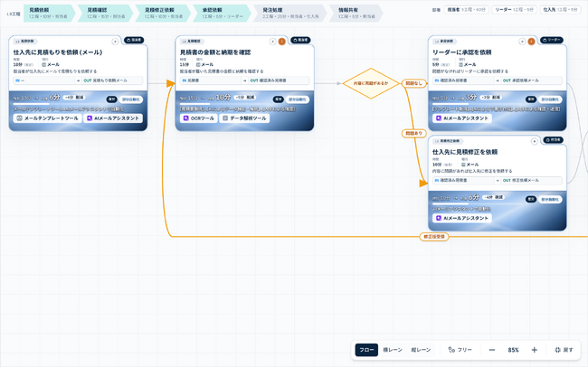Click dark pill beside 部分自動化 on 仕入先に見積修正を依頼 card
This screenshot has width=588, height=368.
coord(531,199)
